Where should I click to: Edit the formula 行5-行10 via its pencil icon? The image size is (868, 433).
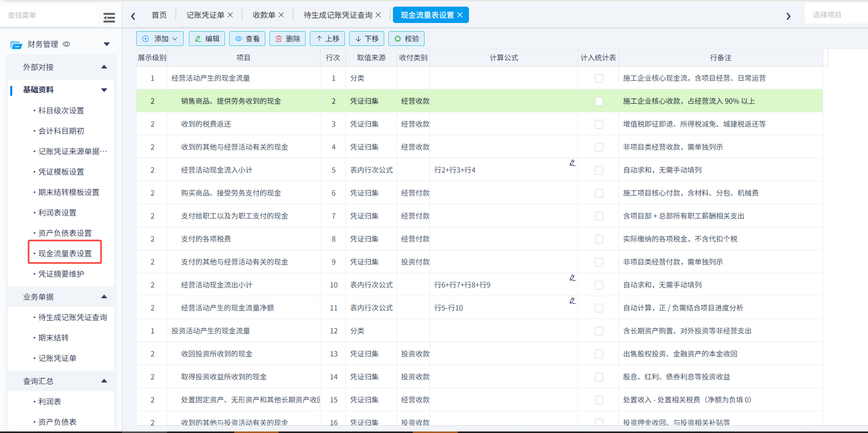[x=573, y=301]
